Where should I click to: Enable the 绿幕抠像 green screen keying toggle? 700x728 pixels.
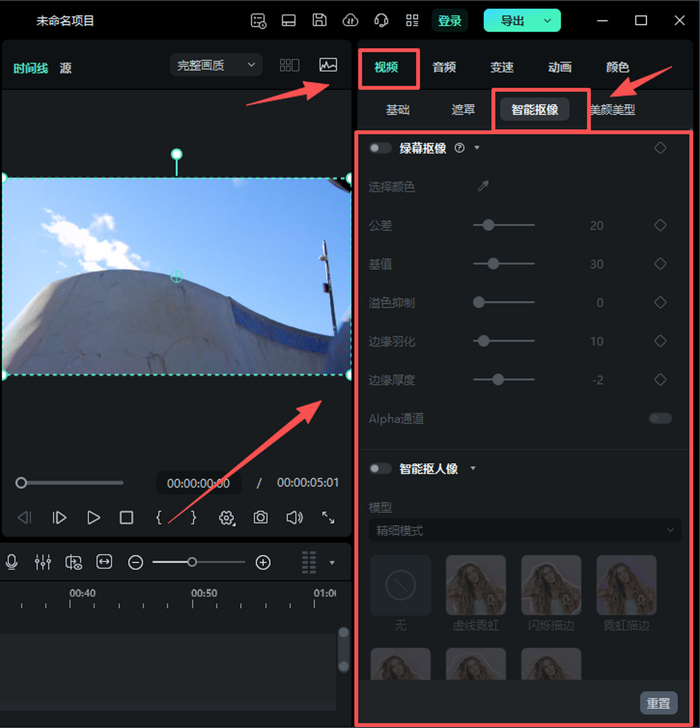[x=380, y=148]
